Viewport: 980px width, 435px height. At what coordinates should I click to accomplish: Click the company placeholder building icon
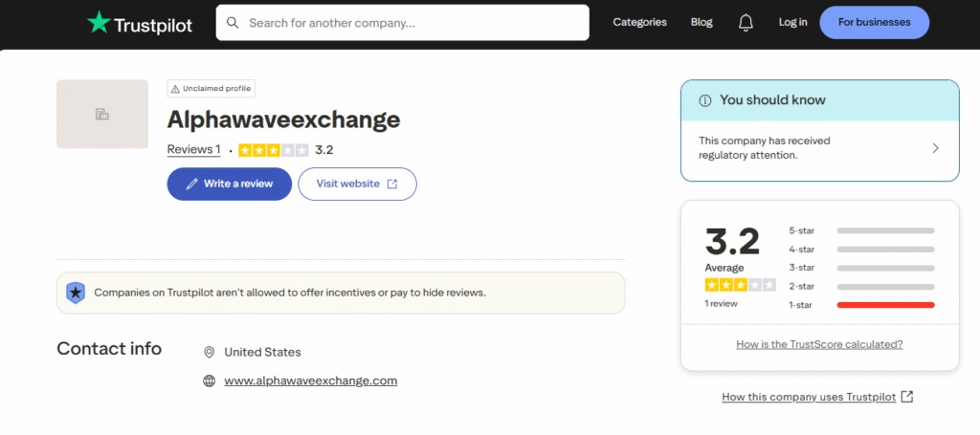tap(102, 115)
